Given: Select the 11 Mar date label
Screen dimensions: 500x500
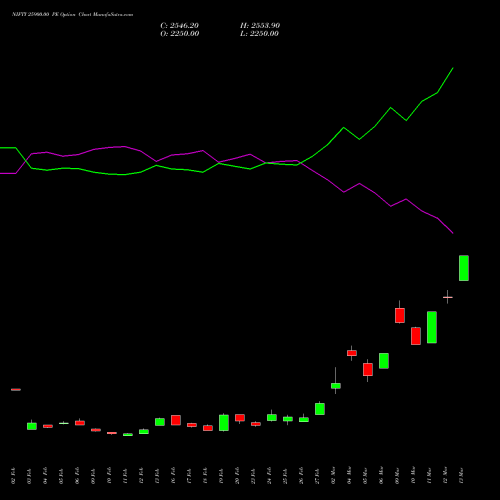Looking at the screenshot, I should coord(429,476).
